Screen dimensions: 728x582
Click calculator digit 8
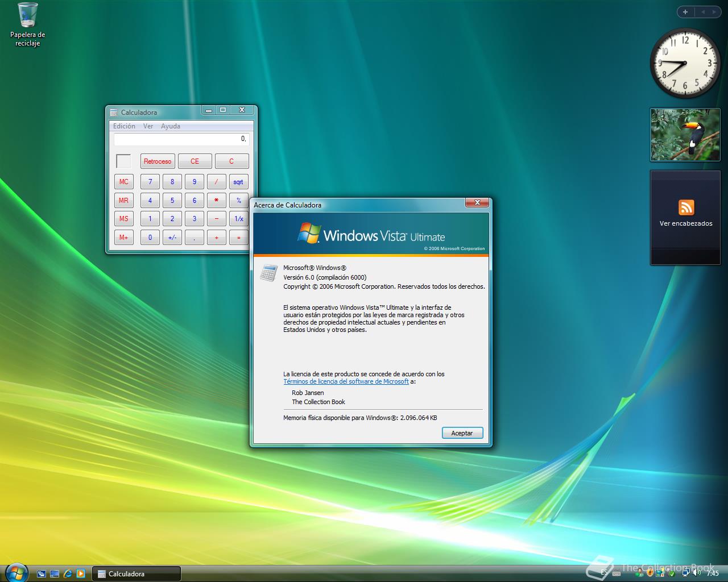172,182
